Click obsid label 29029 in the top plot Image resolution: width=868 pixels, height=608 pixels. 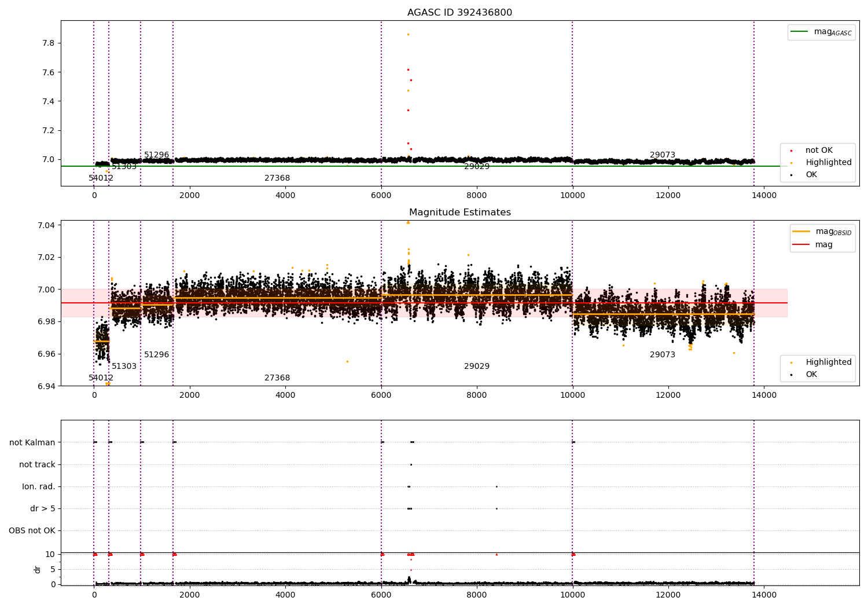477,167
